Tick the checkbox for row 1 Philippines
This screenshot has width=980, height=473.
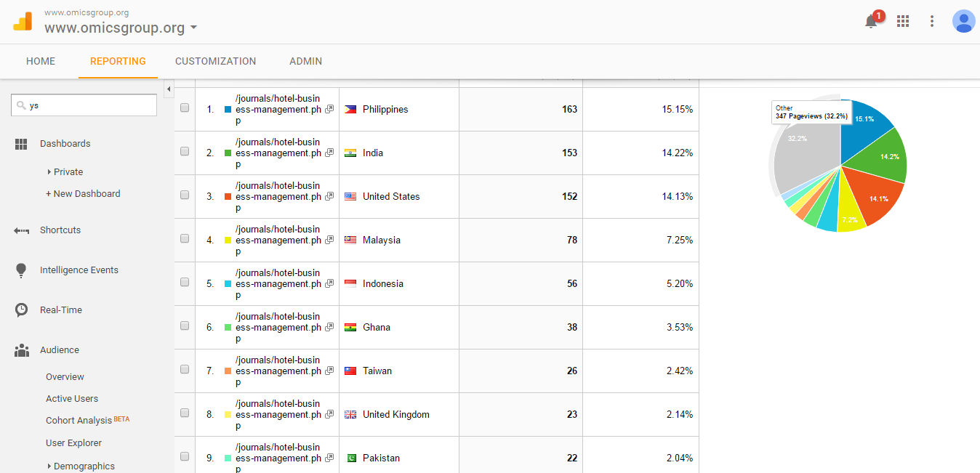point(185,108)
